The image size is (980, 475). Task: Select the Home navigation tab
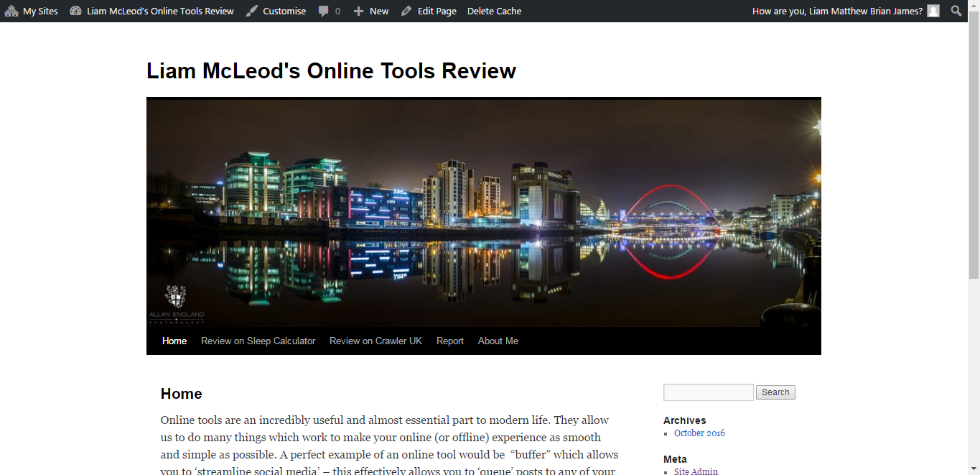174,341
